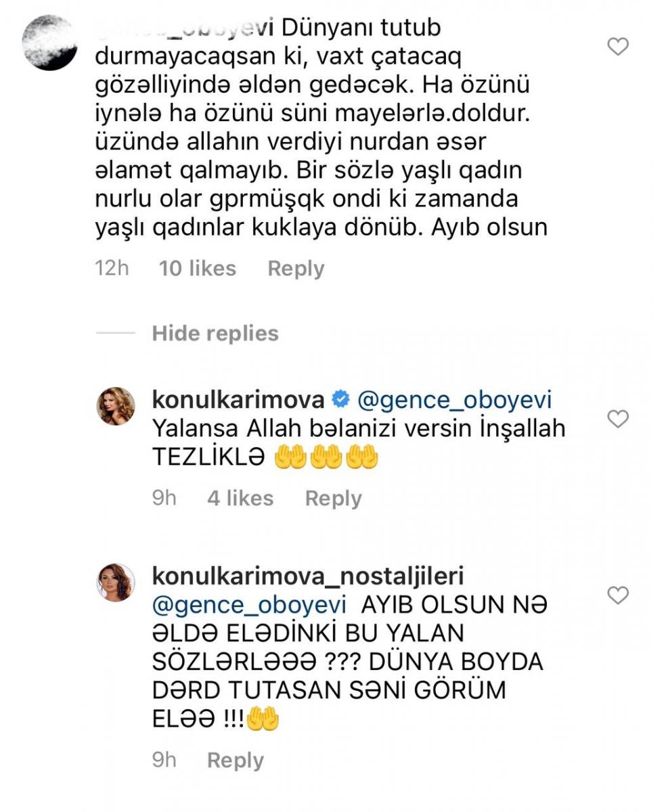Tap the raised hands emojis after TEZLİKLƏ

pyautogui.click(x=326, y=459)
